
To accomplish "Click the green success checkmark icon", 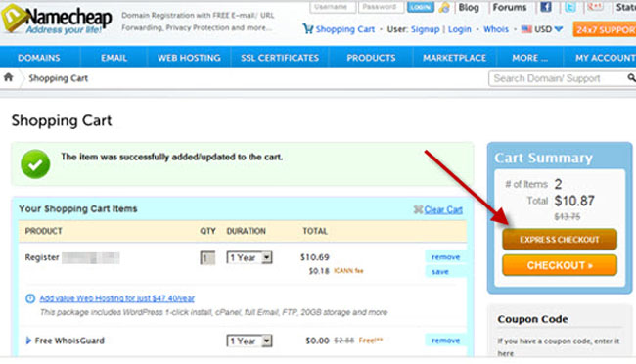I will (x=35, y=164).
